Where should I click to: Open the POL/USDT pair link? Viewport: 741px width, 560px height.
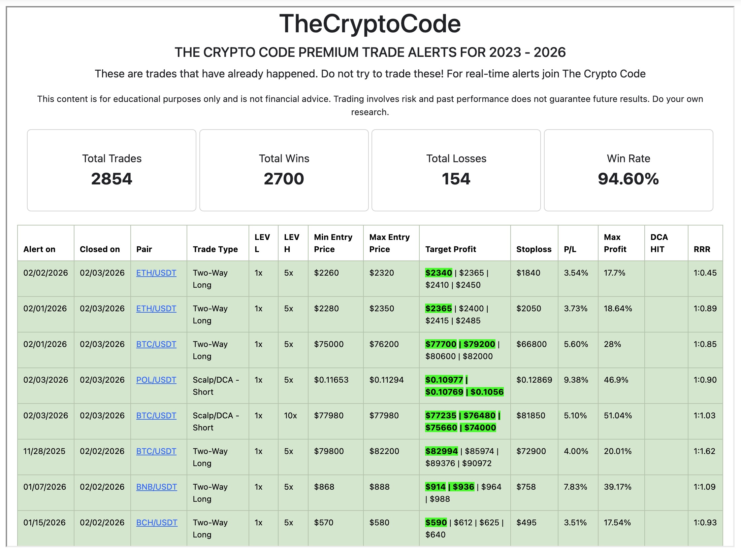pos(156,380)
